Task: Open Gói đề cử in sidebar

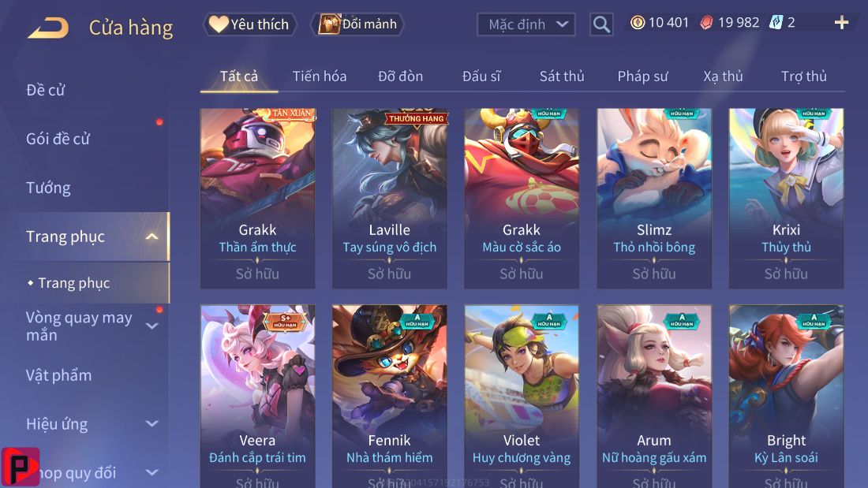Action: point(58,139)
